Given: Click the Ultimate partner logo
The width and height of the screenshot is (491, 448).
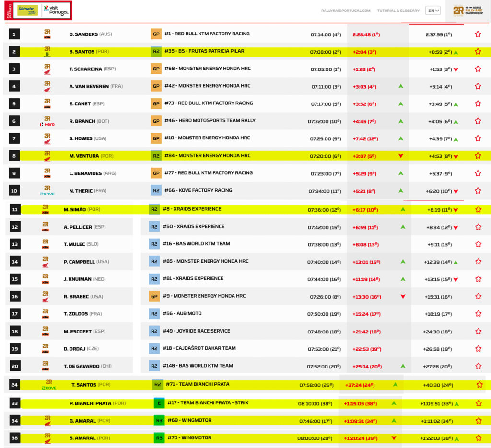Looking at the screenshot, I should (x=28, y=10).
